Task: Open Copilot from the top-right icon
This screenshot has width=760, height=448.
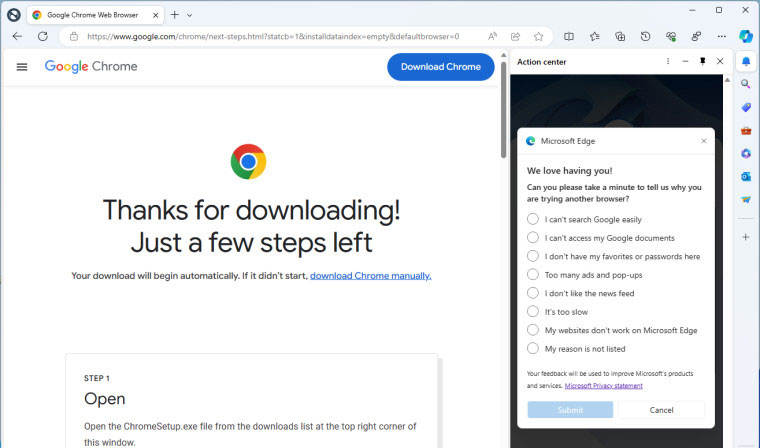Action: pos(746,36)
